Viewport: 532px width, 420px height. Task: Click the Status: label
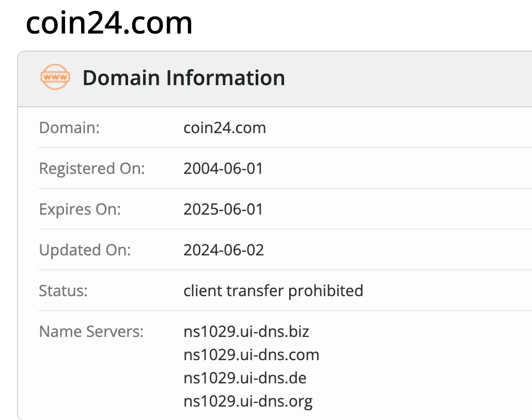(63, 290)
